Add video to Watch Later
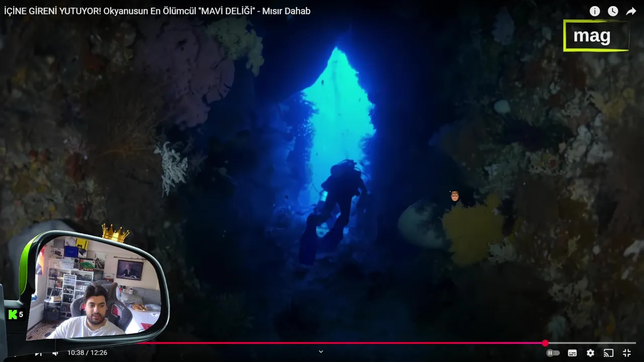The width and height of the screenshot is (644, 362). 613,11
